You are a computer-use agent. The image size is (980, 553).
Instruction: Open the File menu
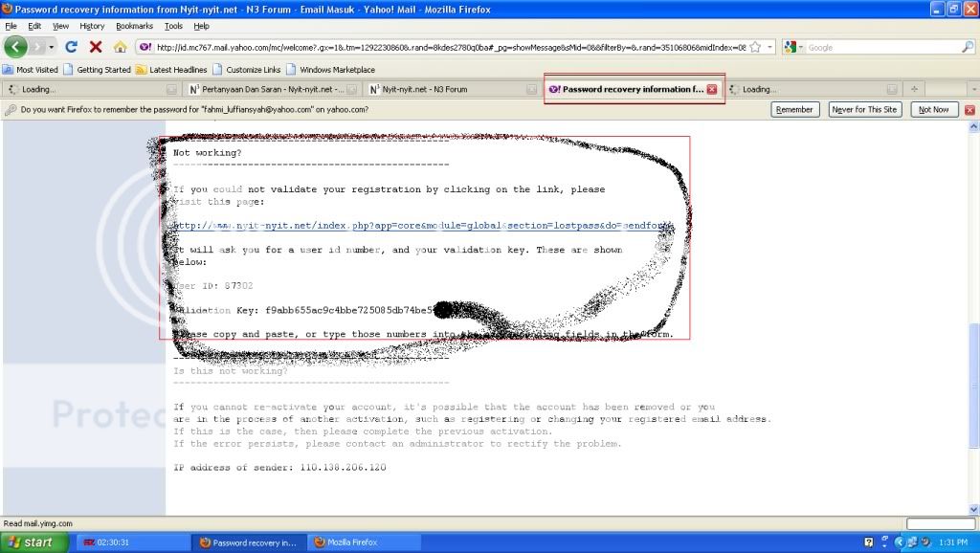coord(11,26)
